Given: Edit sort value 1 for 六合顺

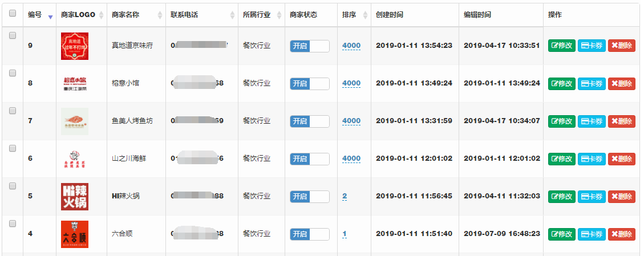Looking at the screenshot, I should pos(345,234).
